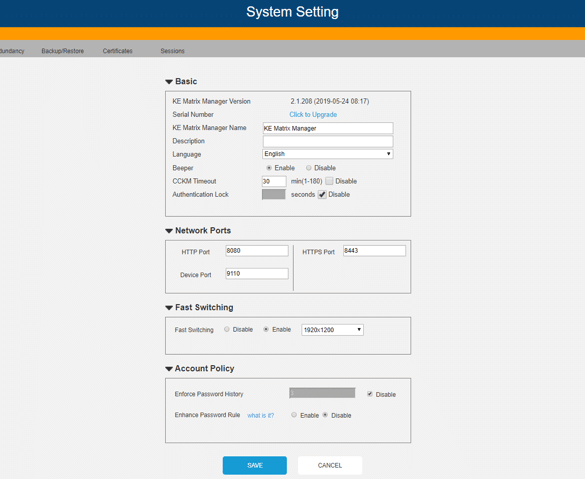Image resolution: width=585 pixels, height=479 pixels.
Task: Click the SAVE button
Action: click(x=255, y=465)
